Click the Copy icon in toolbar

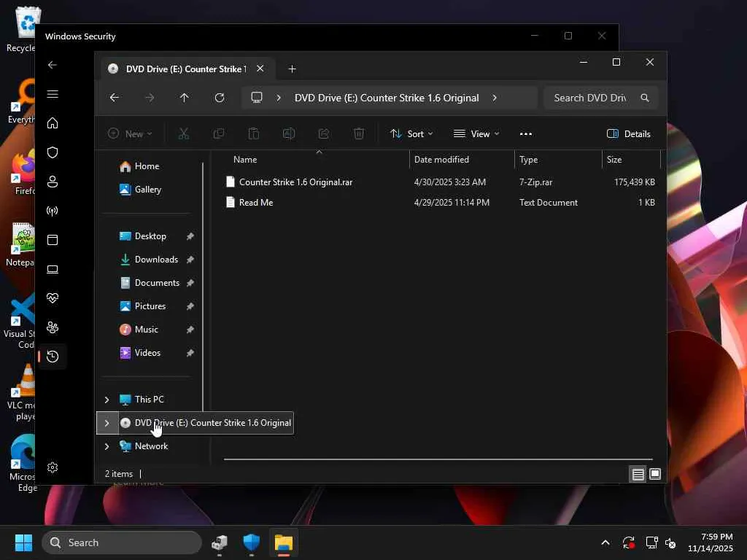(219, 134)
